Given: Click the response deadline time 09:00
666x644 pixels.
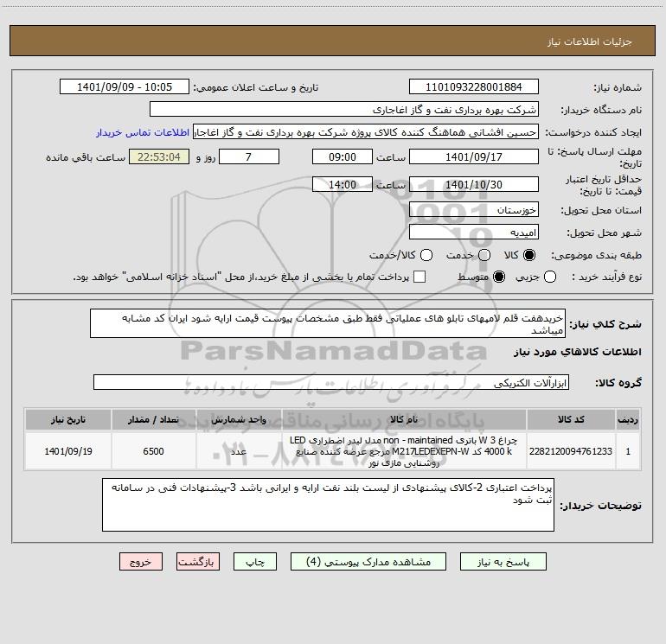Looking at the screenshot, I should pyautogui.click(x=343, y=156).
